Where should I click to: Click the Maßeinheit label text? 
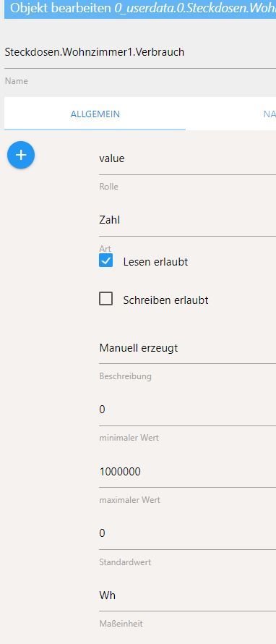click(x=121, y=624)
